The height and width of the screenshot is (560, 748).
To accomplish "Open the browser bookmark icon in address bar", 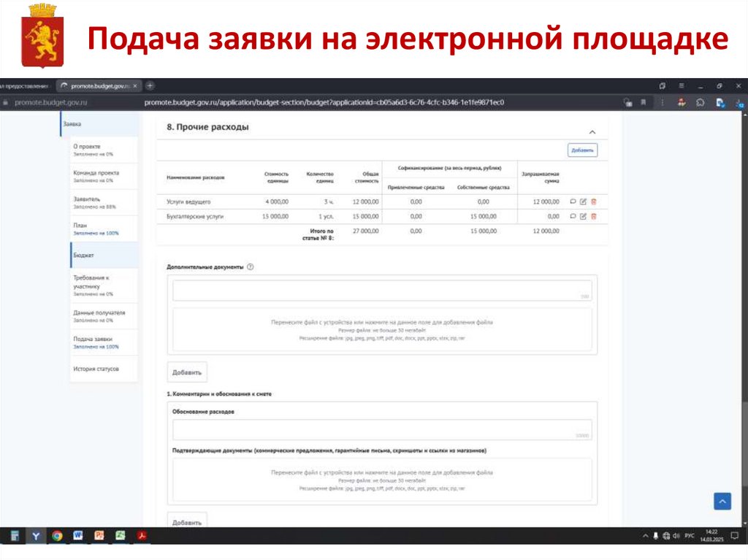I will coord(644,102).
